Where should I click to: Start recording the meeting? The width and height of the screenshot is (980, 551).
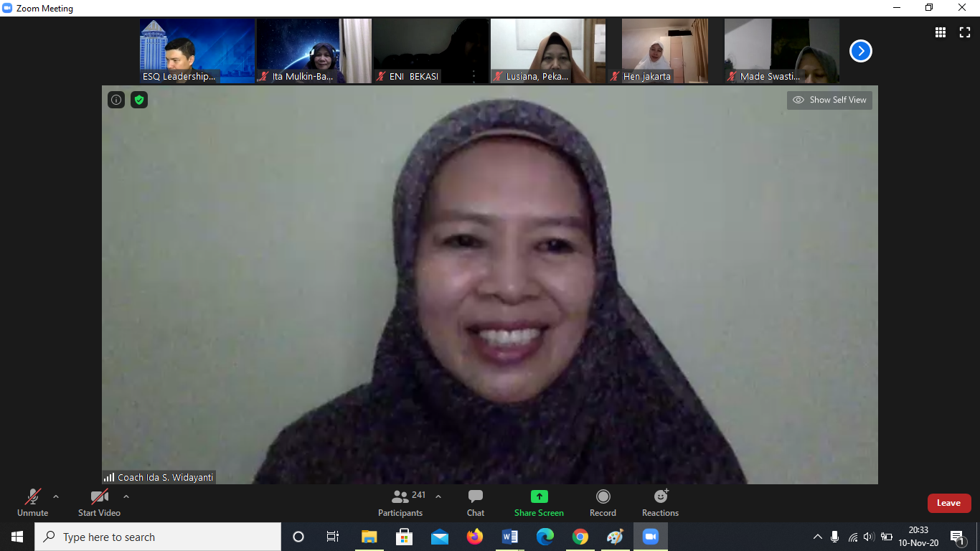point(603,502)
